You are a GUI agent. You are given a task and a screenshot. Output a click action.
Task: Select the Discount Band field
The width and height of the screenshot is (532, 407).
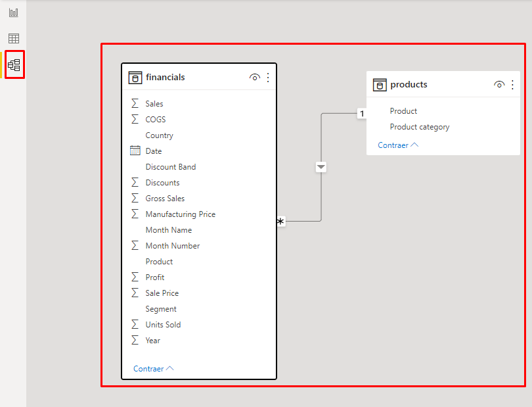[171, 167]
